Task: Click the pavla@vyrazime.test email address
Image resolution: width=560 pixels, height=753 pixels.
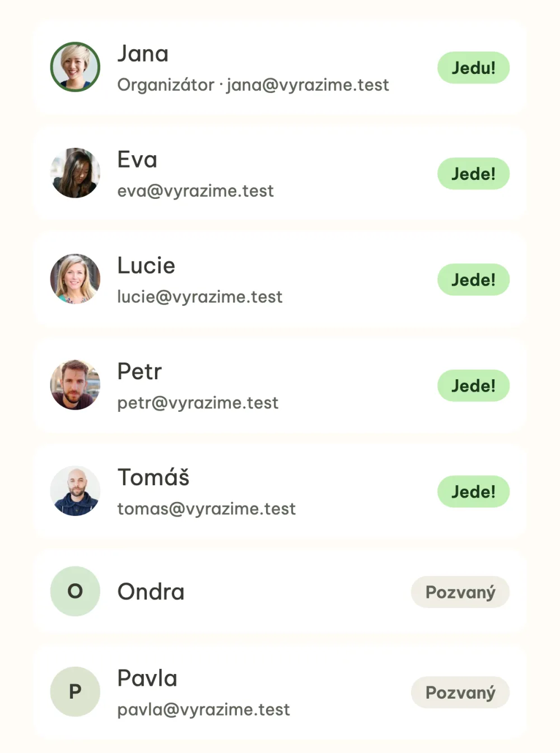Action: [203, 709]
